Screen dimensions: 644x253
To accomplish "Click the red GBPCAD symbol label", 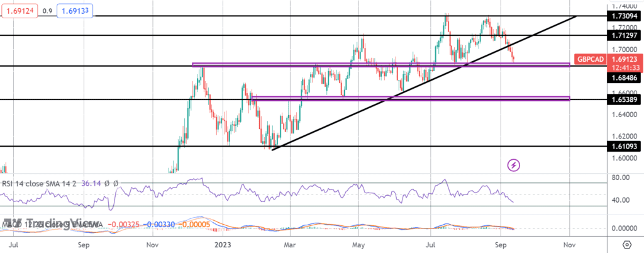I will [591, 60].
